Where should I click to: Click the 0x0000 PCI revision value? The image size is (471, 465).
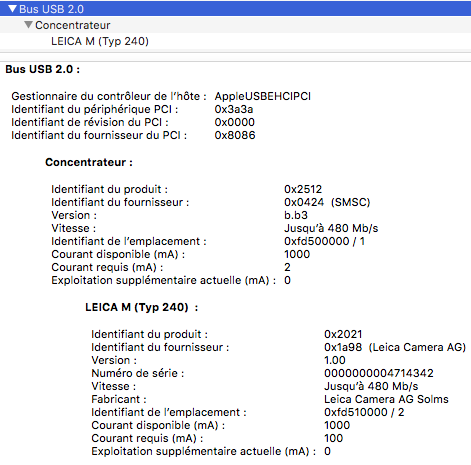tap(235, 122)
